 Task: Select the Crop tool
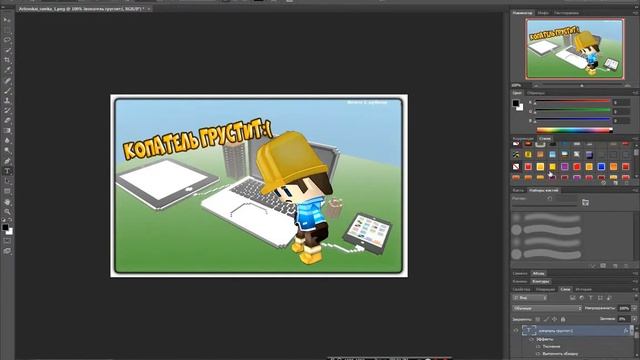pos(7,60)
